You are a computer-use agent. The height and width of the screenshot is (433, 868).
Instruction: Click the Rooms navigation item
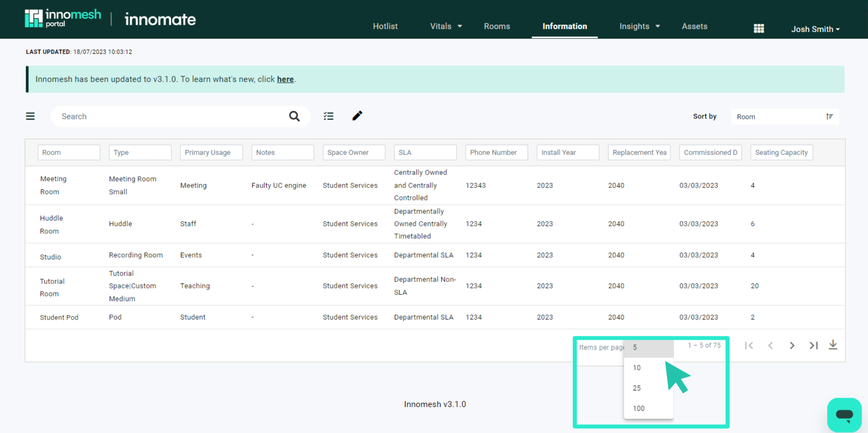click(x=497, y=26)
